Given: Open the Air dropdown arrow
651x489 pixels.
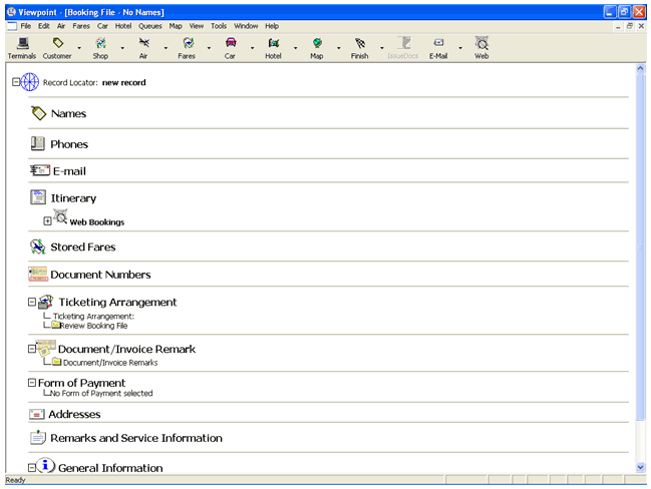Looking at the screenshot, I should click(166, 47).
